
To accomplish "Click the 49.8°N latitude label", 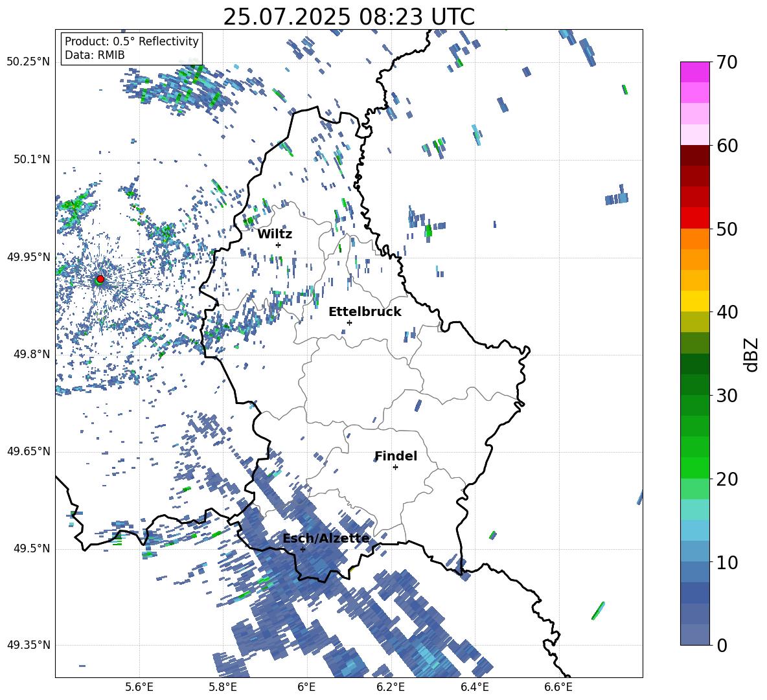I will [31, 354].
